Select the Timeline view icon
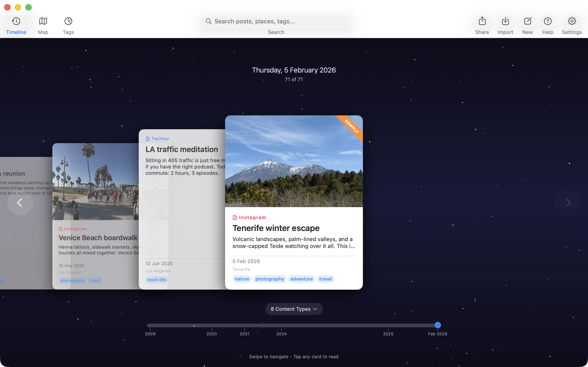 [16, 21]
